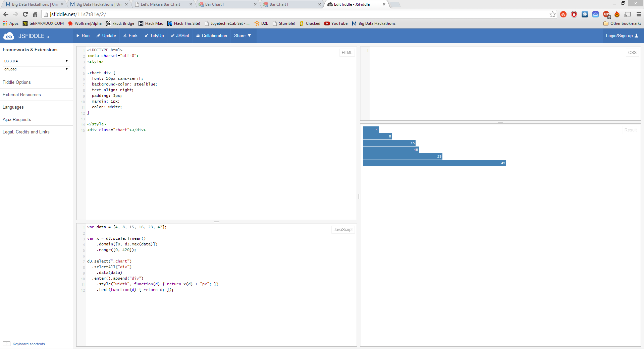Click the browser Back arrow
644x349 pixels.
6,14
